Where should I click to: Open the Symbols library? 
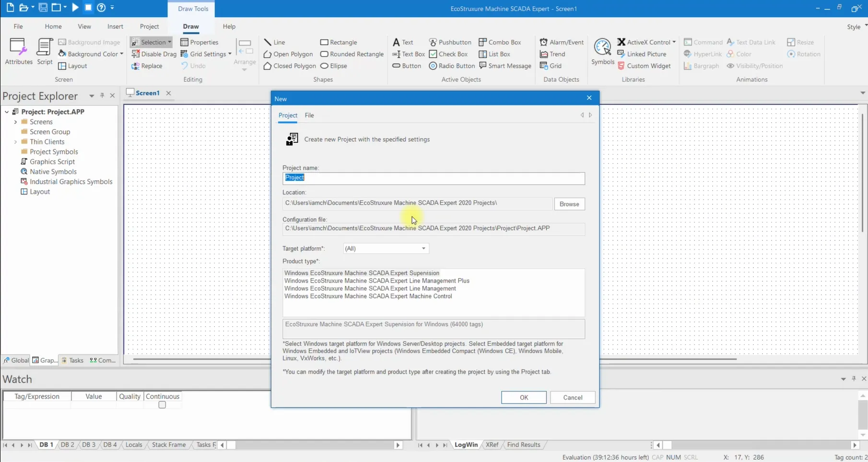tap(603, 52)
